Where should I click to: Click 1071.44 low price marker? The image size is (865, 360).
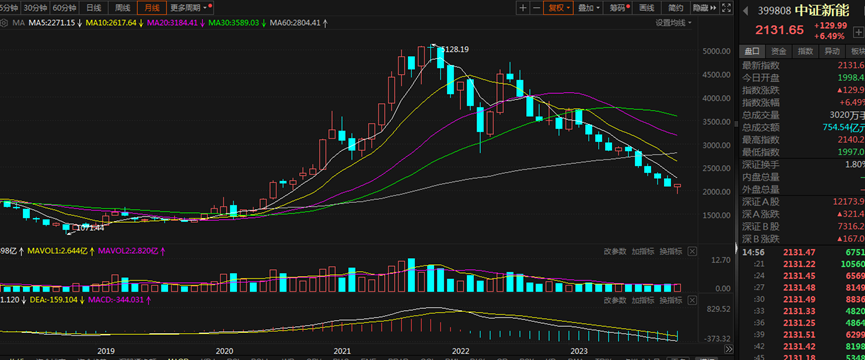(x=90, y=227)
